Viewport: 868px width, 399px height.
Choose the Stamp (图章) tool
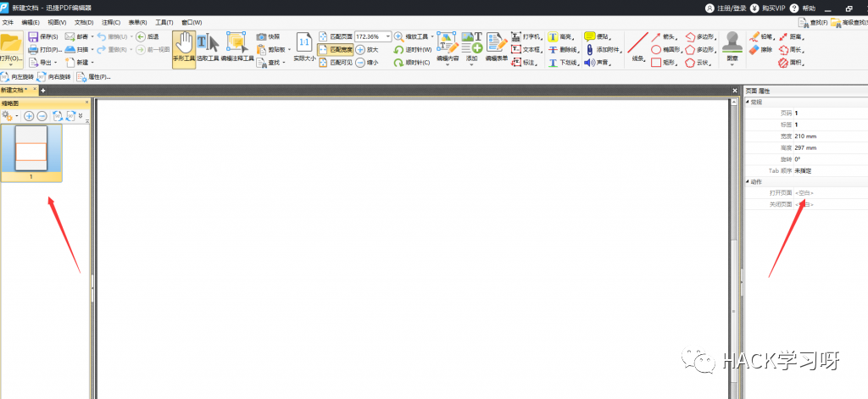(x=732, y=48)
